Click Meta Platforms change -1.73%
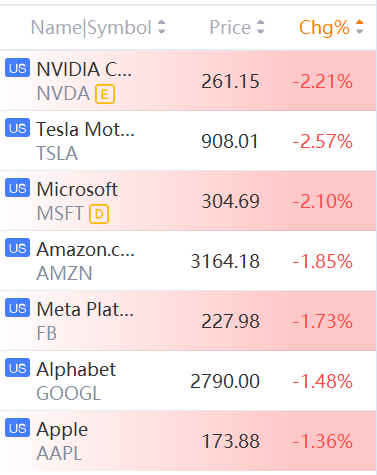The width and height of the screenshot is (377, 475). click(x=322, y=321)
